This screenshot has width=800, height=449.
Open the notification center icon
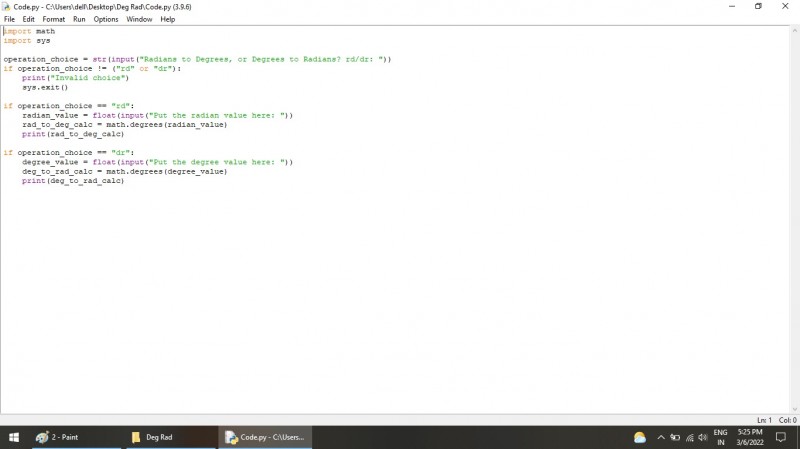(781, 437)
